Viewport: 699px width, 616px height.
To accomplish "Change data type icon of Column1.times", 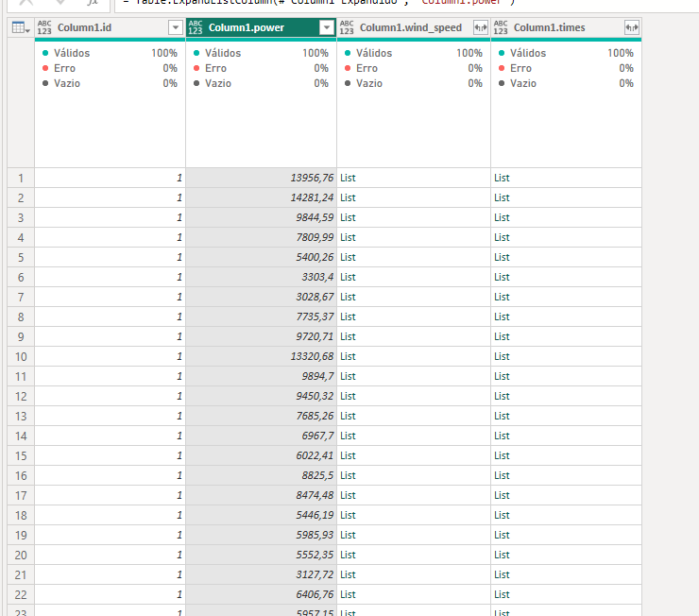I will click(501, 27).
